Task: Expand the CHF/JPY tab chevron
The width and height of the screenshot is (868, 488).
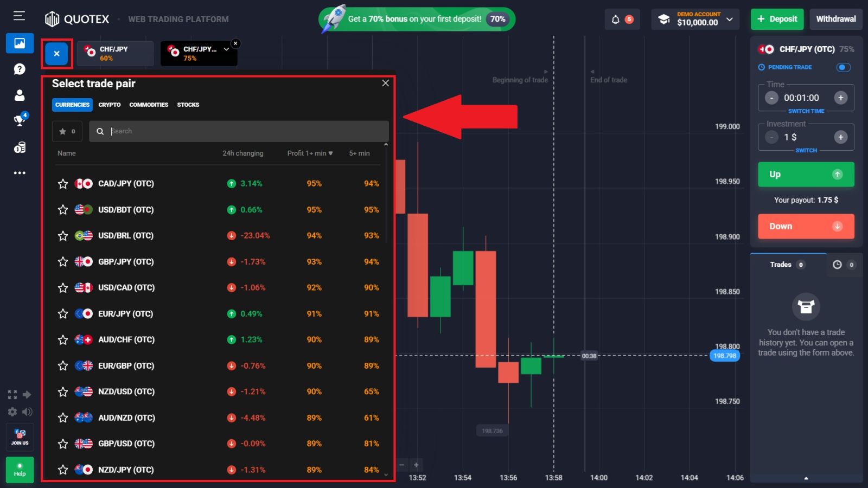Action: (226, 49)
